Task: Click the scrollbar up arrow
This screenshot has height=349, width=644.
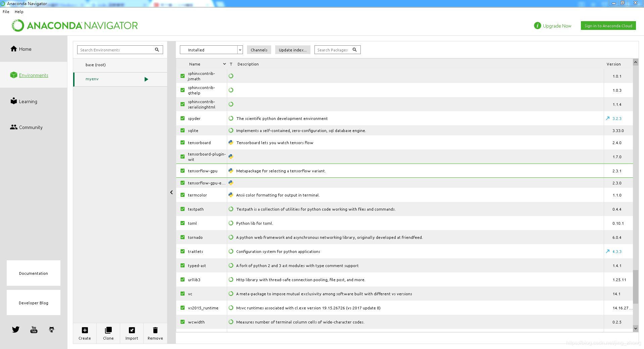Action: tap(635, 62)
